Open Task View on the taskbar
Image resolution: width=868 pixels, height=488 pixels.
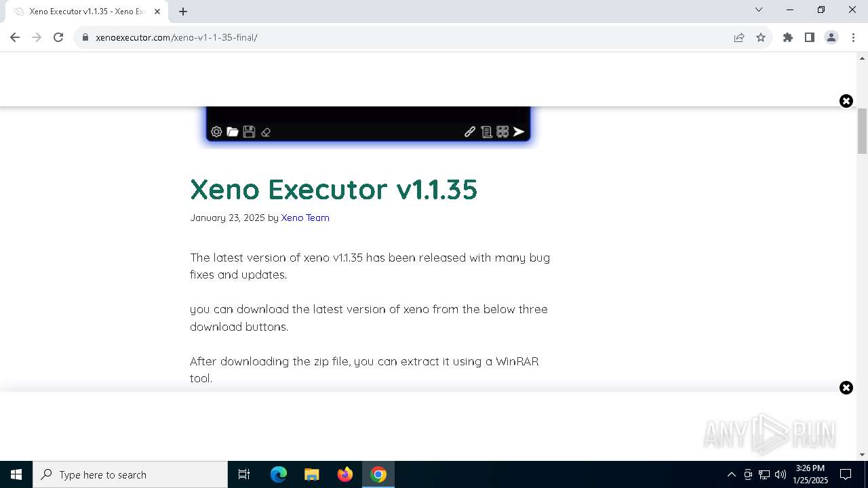[x=244, y=474]
